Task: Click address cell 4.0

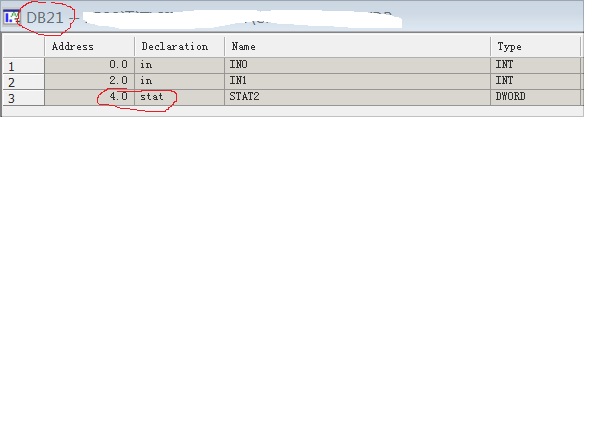Action: point(89,97)
